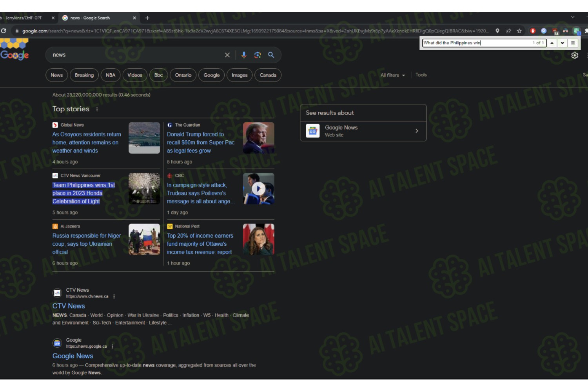This screenshot has width=588, height=392.
Task: Open Google quick settings gear
Action: [x=575, y=55]
